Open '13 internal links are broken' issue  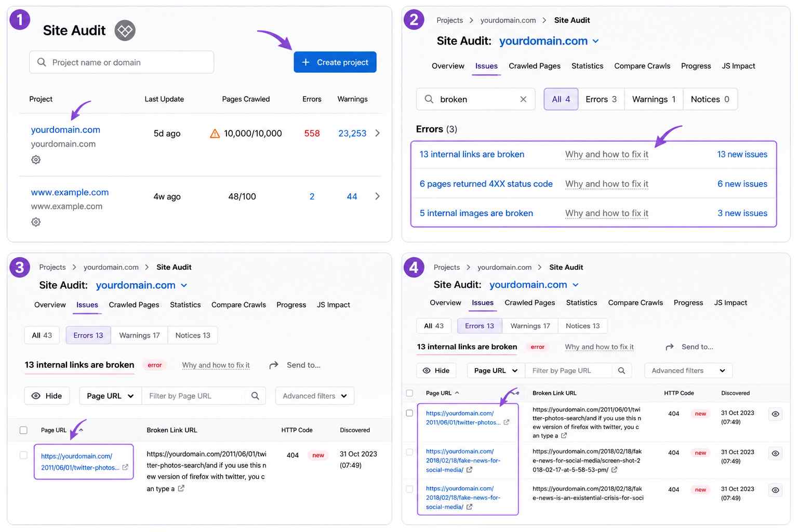(472, 154)
